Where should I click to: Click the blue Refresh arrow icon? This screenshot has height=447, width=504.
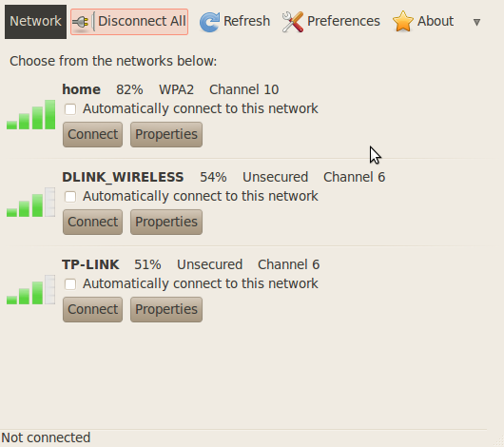(x=209, y=22)
